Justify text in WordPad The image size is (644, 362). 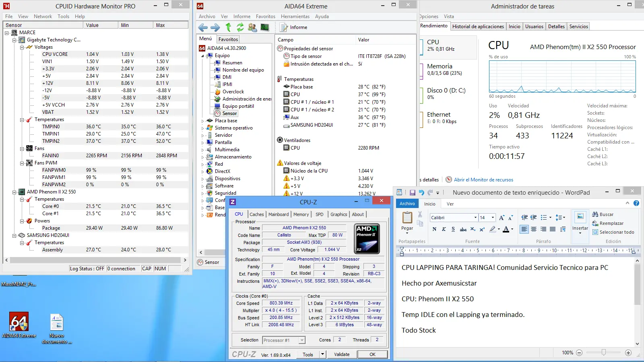click(x=553, y=229)
